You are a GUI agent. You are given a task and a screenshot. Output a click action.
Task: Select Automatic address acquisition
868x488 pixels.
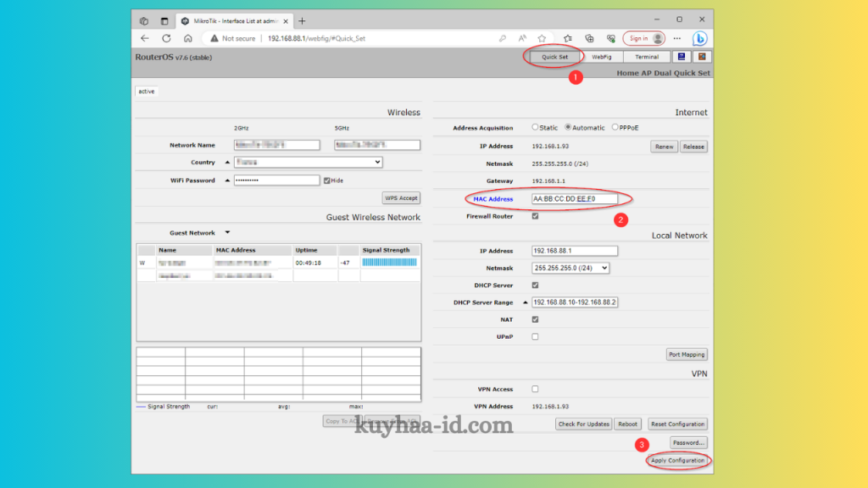point(568,127)
